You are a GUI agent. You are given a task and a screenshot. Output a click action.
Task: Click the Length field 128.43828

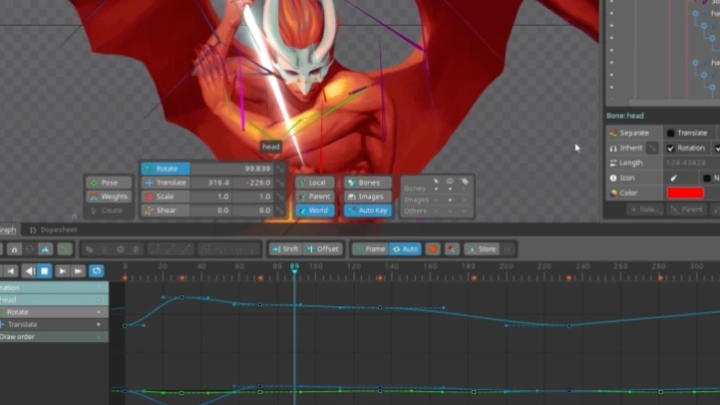tap(691, 163)
